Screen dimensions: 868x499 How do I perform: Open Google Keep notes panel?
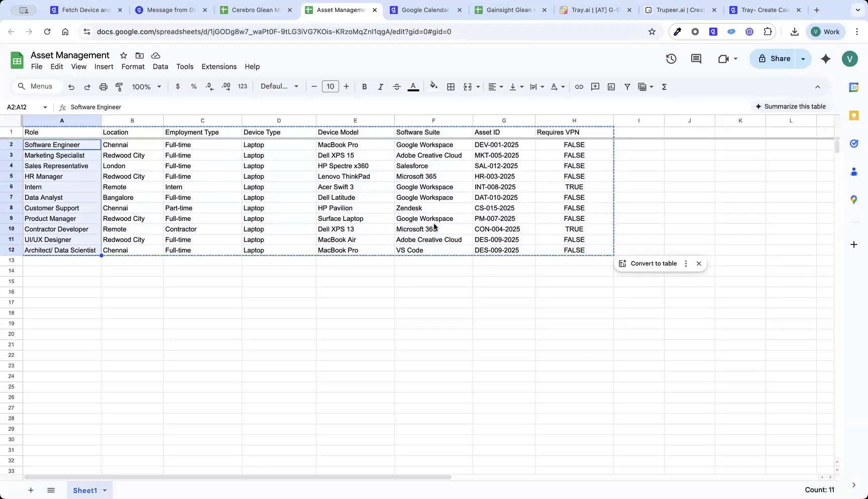pos(853,115)
